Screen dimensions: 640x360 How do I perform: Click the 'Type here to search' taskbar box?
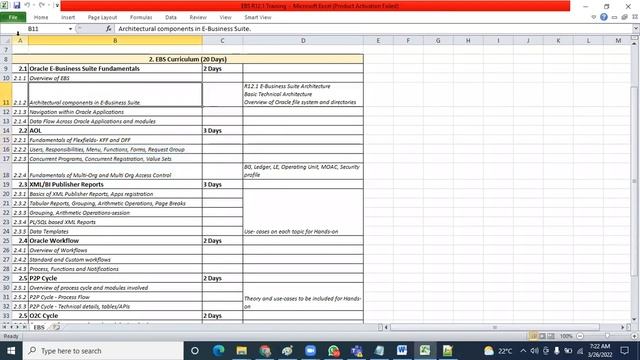click(x=103, y=351)
